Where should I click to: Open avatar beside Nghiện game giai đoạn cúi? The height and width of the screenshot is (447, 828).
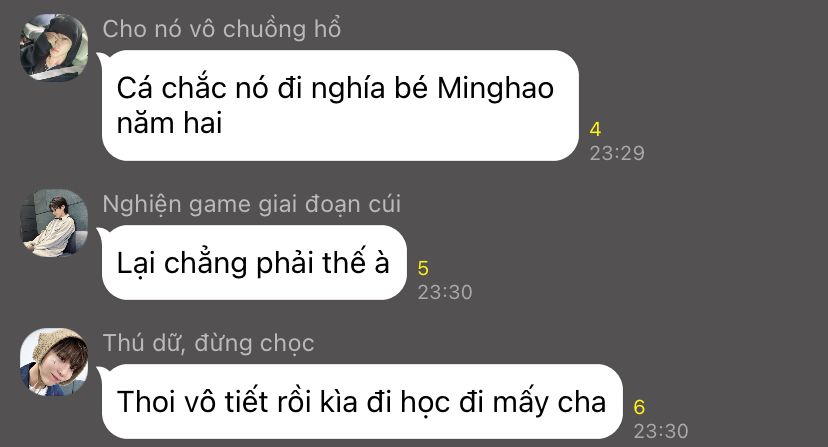(x=54, y=223)
